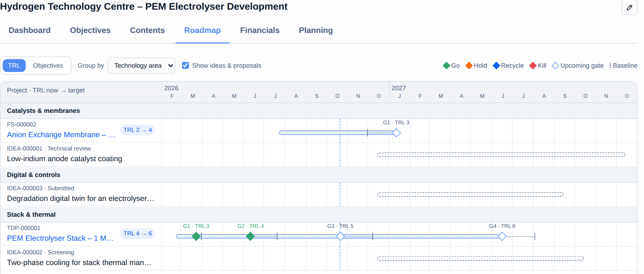Viewport: 644px width, 274px height.
Task: Click FS-000002 project ID
Action: click(x=21, y=125)
